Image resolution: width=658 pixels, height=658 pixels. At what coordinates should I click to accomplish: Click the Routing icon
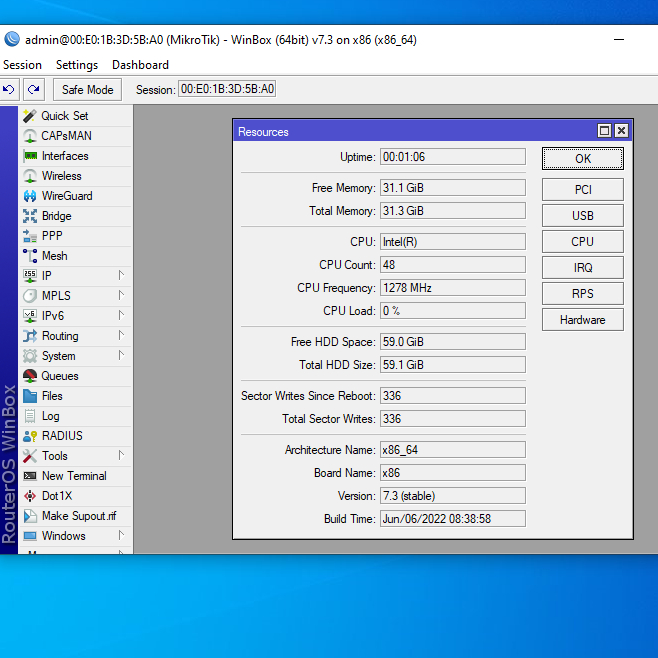click(x=30, y=336)
